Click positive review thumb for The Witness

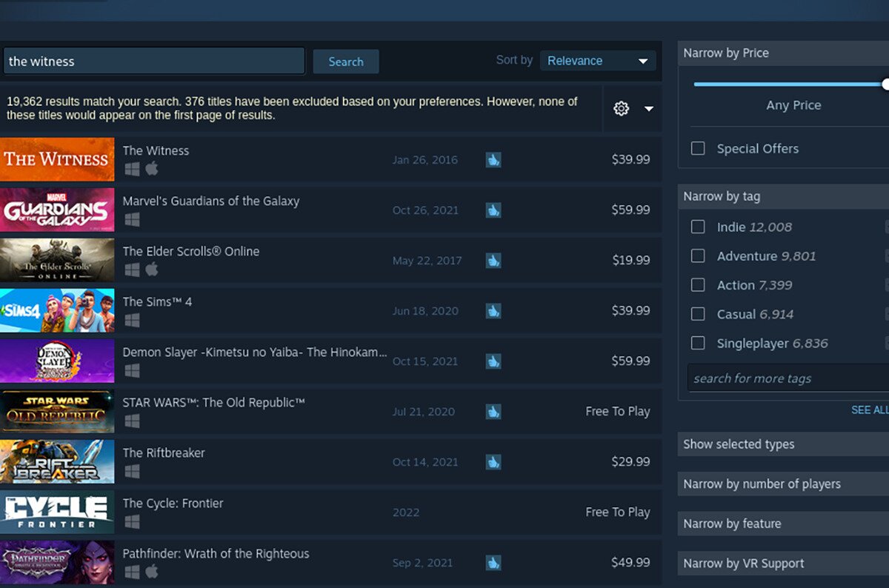pos(493,159)
